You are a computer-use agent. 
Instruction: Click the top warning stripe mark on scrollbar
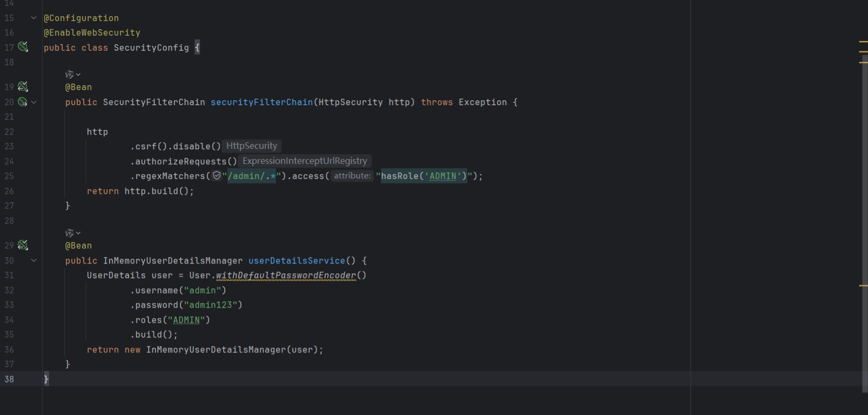click(x=863, y=41)
